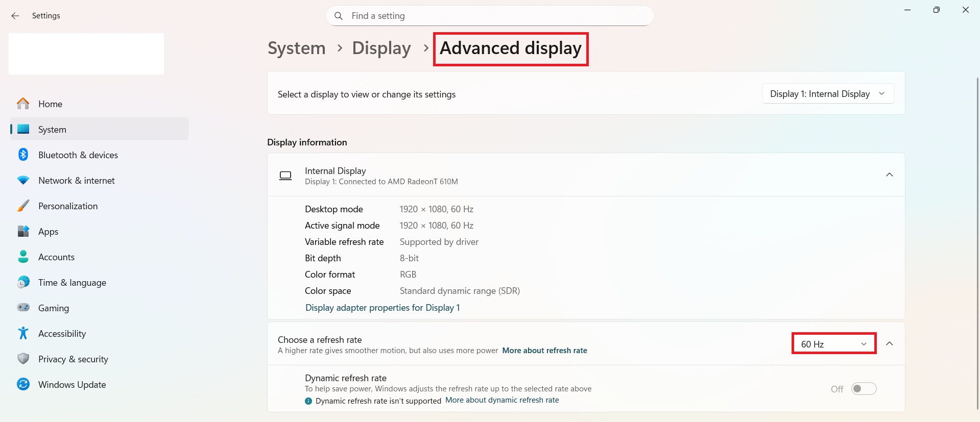Open Time & language settings

click(x=99, y=282)
